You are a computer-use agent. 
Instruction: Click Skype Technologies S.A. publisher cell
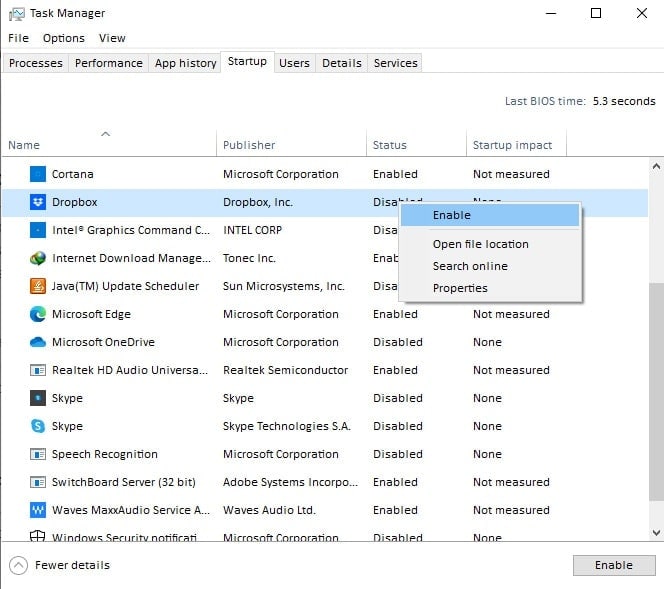[287, 426]
